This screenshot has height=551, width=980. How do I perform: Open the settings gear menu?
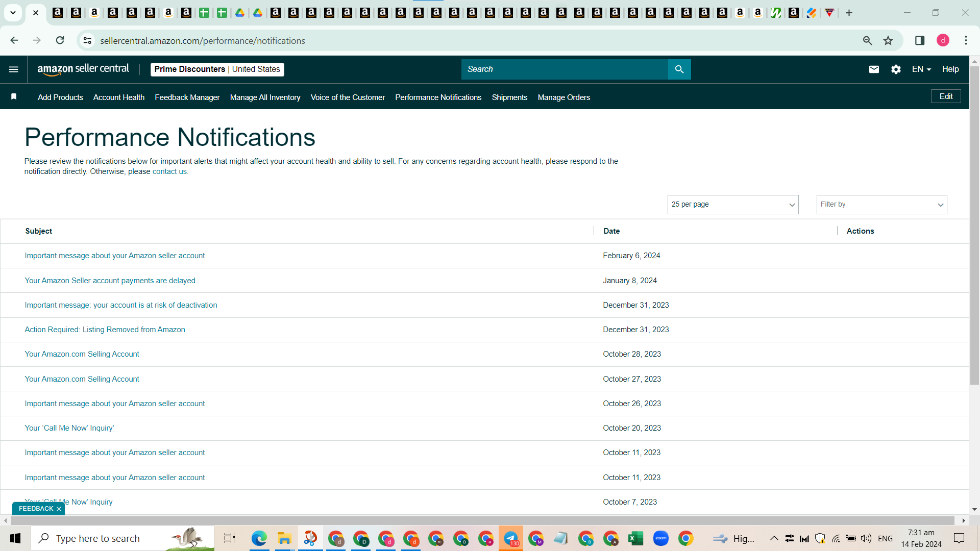pos(896,69)
